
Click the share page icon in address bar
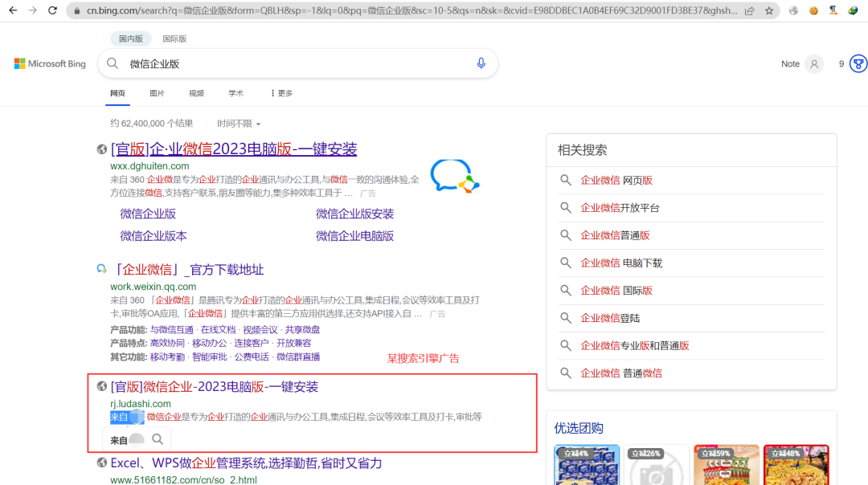click(750, 10)
